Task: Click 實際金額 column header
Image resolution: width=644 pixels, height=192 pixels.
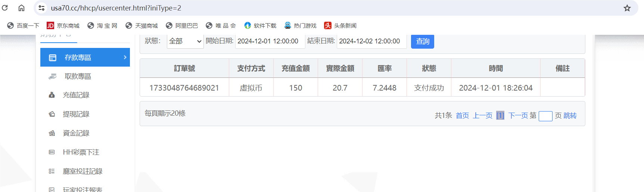Action: (340, 68)
